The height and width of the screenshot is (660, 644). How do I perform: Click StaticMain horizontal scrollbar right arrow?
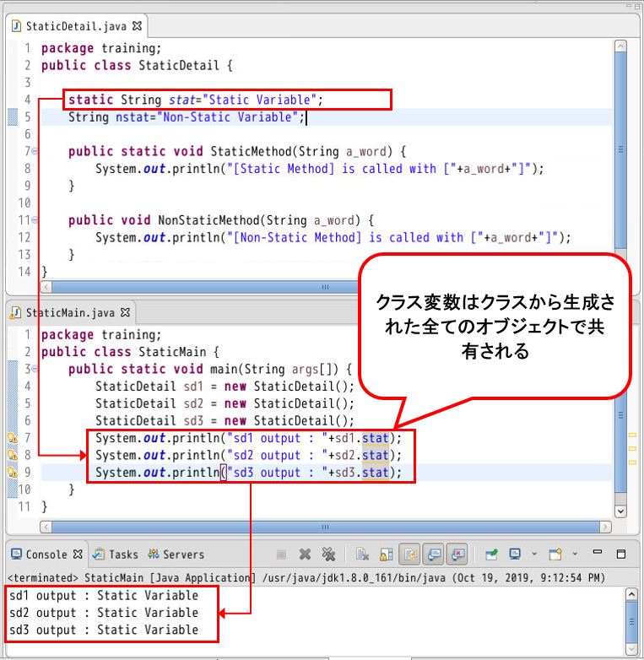tap(605, 527)
